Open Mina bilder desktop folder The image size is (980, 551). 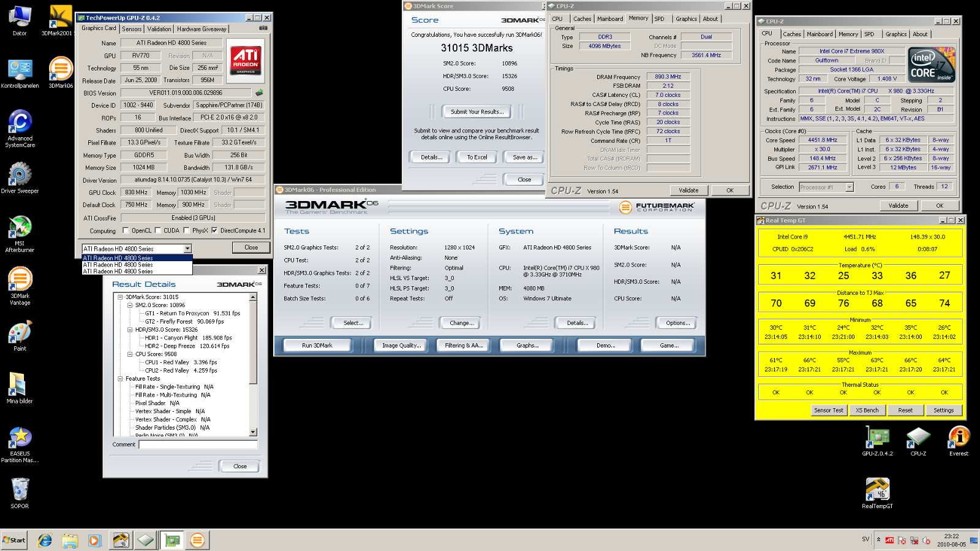[20, 389]
